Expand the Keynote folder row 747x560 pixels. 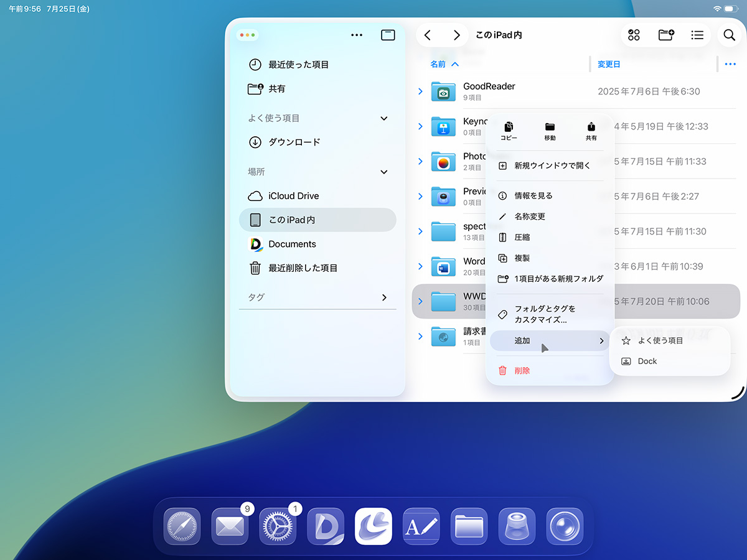pos(420,126)
